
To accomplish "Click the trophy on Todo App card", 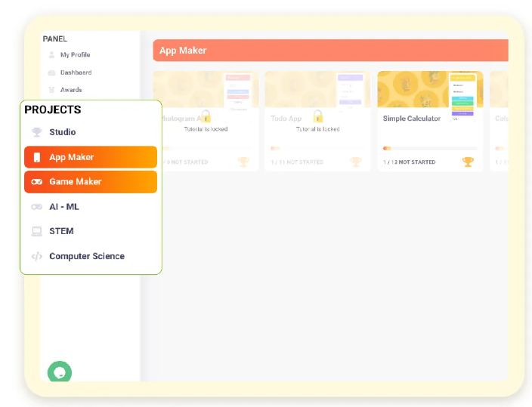I will point(356,162).
